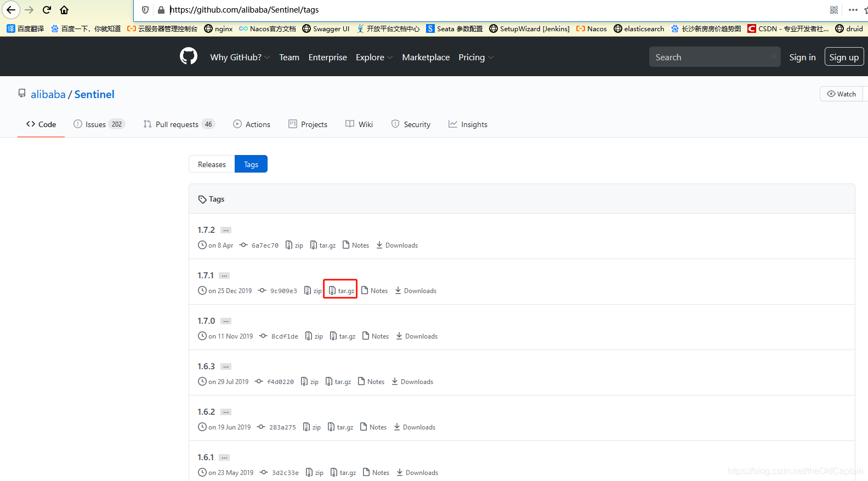
Task: Open the Team nav link
Action: [289, 57]
